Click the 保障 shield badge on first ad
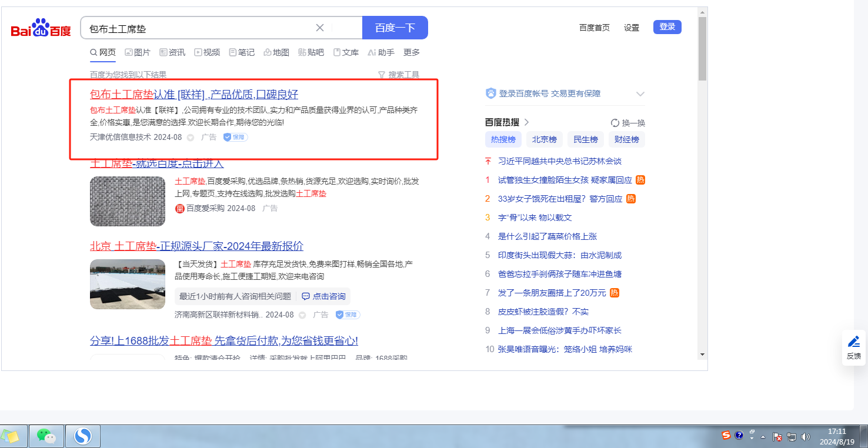Image resolution: width=868 pixels, height=448 pixels. pyautogui.click(x=235, y=137)
